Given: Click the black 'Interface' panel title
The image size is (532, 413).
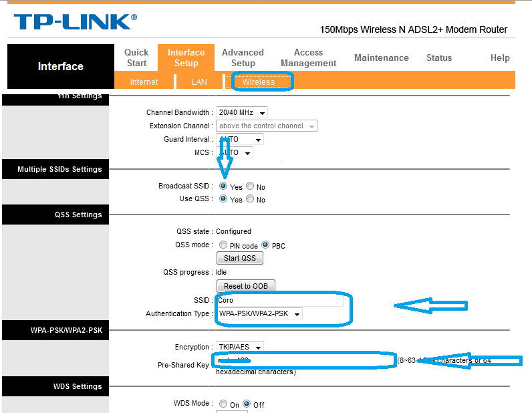Looking at the screenshot, I should [61, 66].
